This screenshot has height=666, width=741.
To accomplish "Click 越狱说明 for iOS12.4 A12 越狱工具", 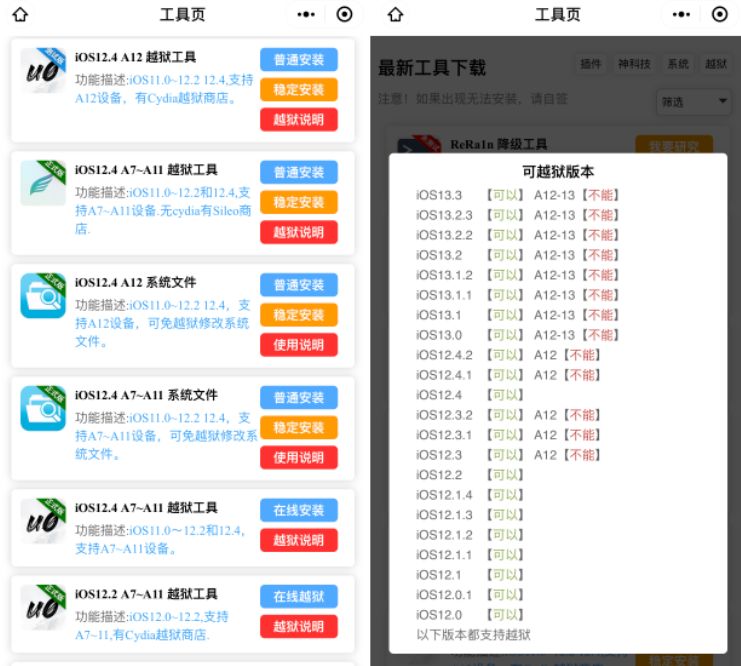I will point(299,120).
